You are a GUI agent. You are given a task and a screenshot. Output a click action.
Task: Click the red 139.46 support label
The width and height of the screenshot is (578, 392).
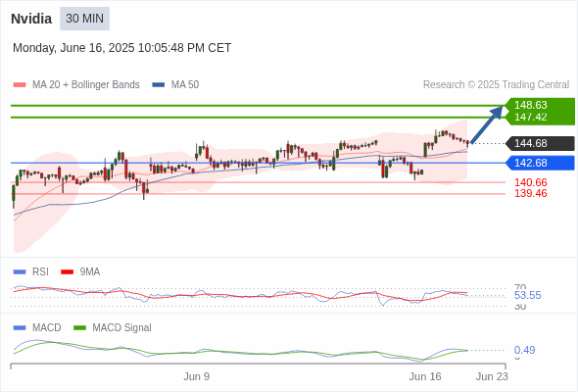pos(530,193)
